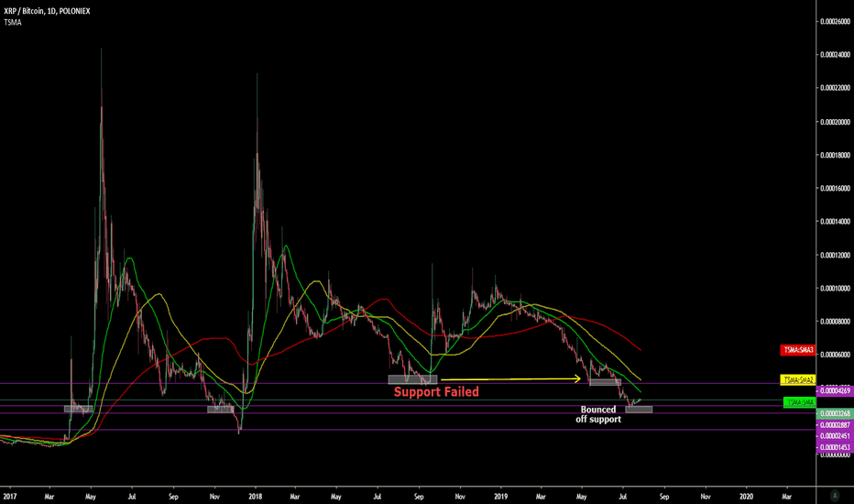
Task: Click the 0.00020000 price axis label
Action: pyautogui.click(x=836, y=122)
